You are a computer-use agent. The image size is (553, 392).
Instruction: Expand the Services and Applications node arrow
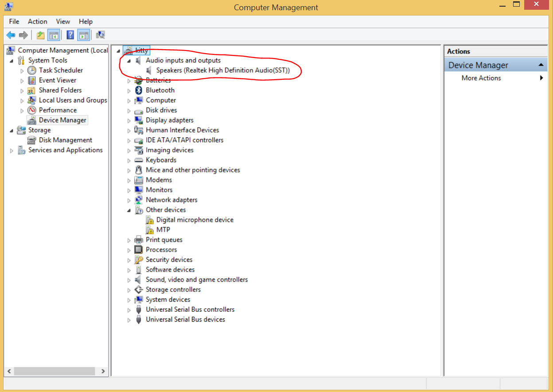[12, 151]
